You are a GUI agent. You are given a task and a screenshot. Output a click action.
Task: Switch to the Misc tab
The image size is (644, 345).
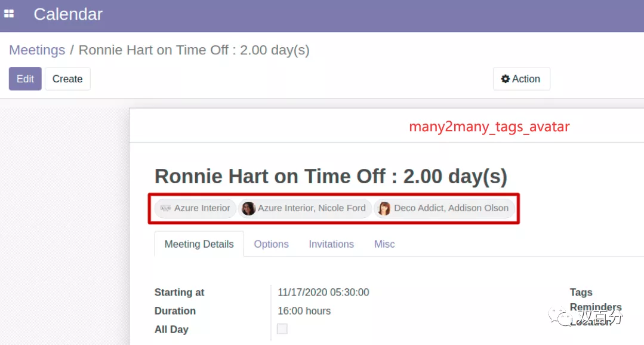[x=384, y=244]
